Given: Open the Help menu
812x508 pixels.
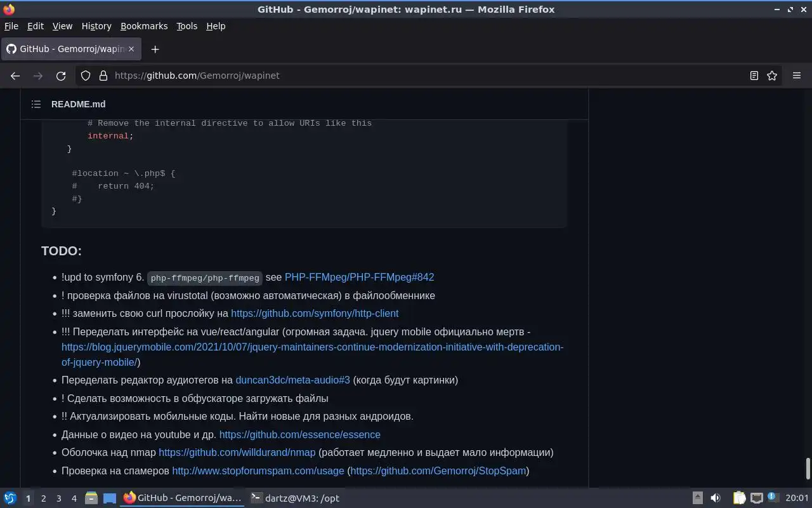Looking at the screenshot, I should click(216, 26).
